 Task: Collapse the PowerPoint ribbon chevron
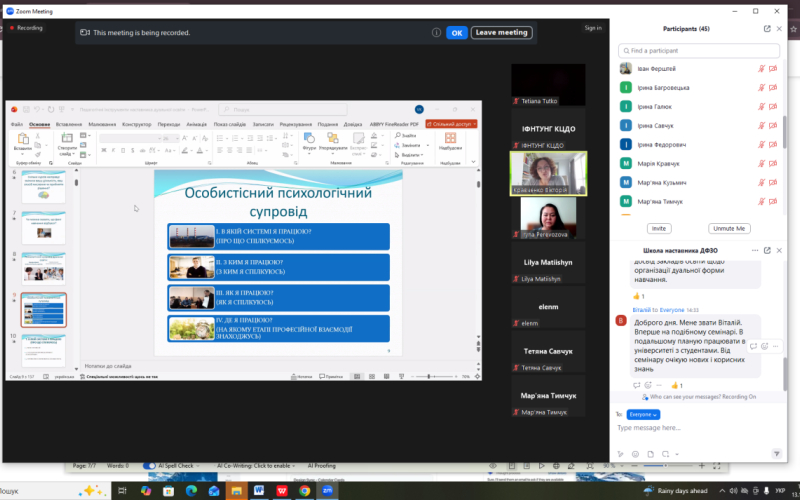tap(473, 162)
